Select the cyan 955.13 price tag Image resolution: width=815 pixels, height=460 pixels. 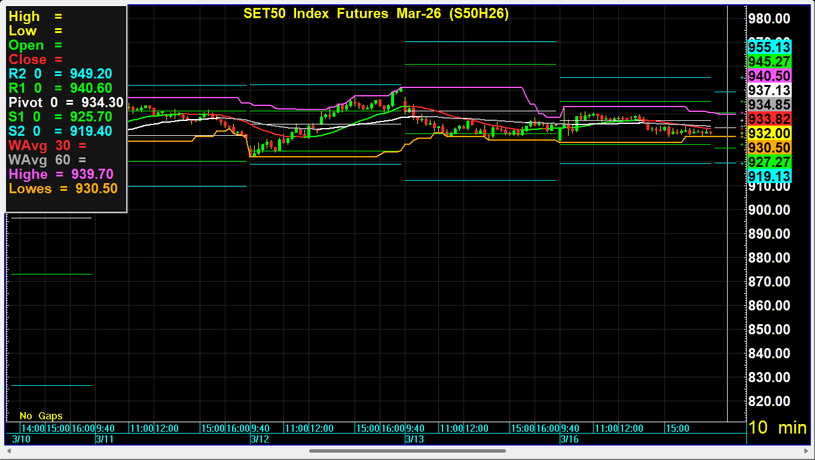[770, 47]
